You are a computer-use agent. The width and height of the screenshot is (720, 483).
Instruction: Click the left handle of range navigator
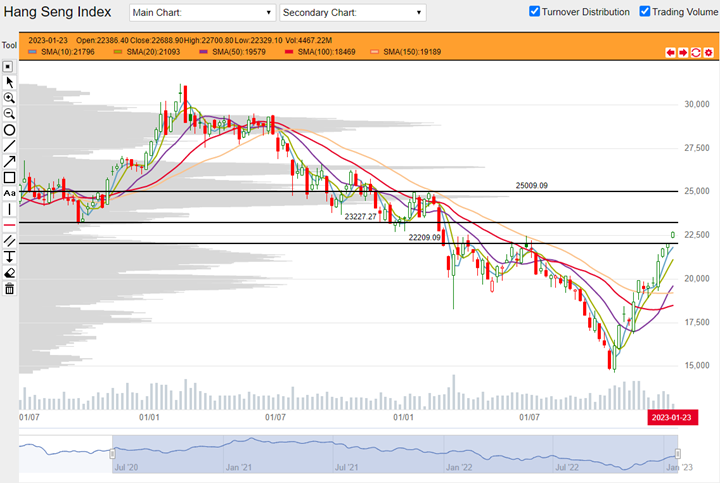tap(112, 454)
